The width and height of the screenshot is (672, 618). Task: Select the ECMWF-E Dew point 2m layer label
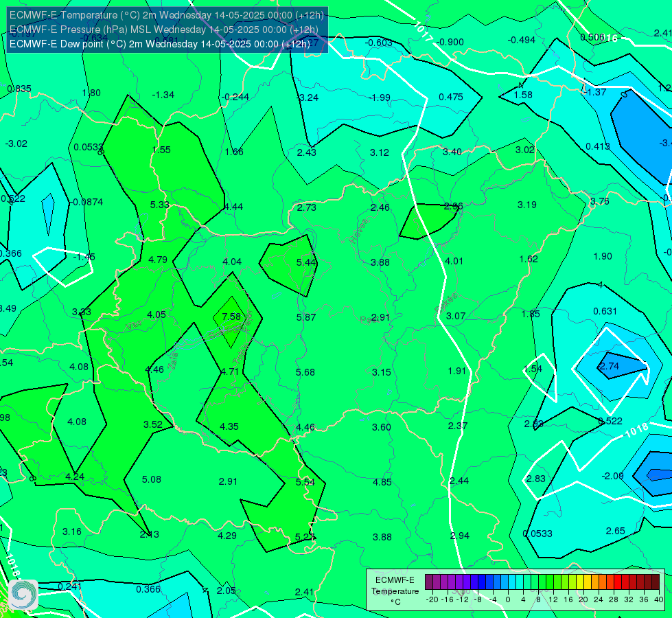click(159, 44)
